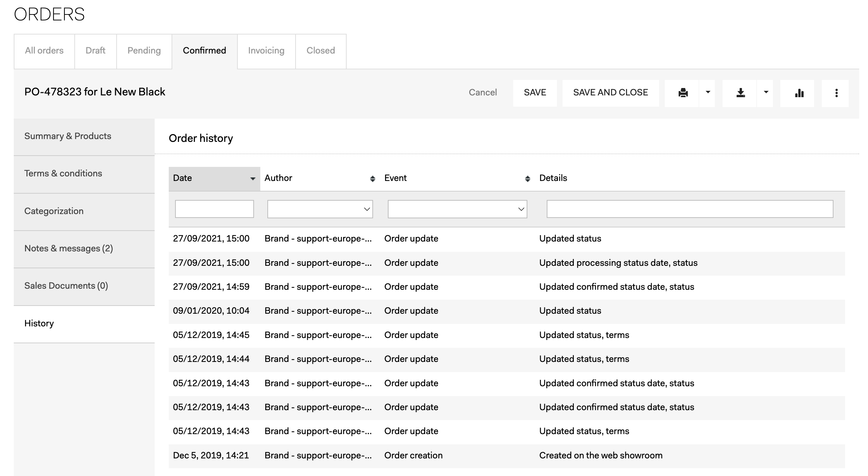The width and height of the screenshot is (868, 476).
Task: Sort by Event column arrows
Action: pos(527,178)
